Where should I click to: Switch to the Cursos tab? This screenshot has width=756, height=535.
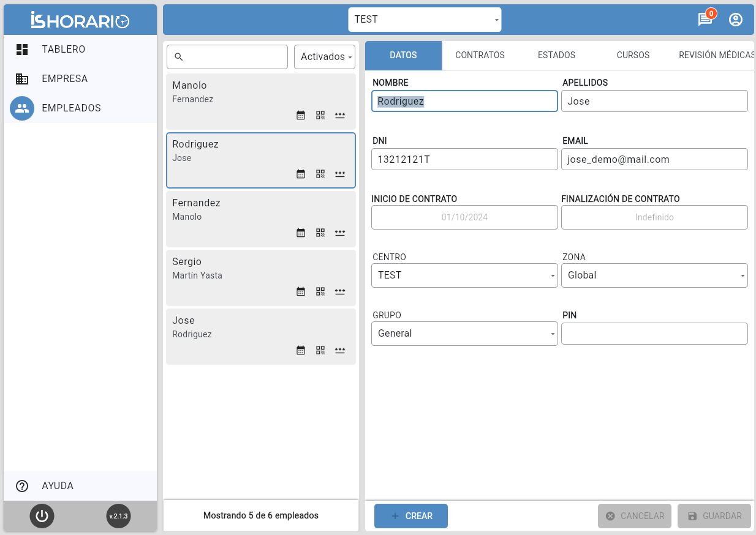[x=633, y=55]
